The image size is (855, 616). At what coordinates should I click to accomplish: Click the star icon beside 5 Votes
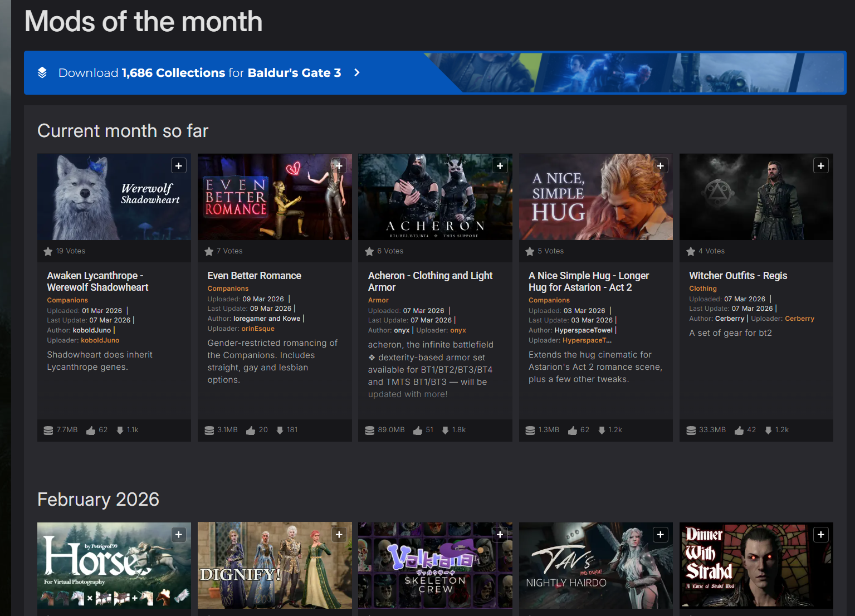click(x=530, y=251)
